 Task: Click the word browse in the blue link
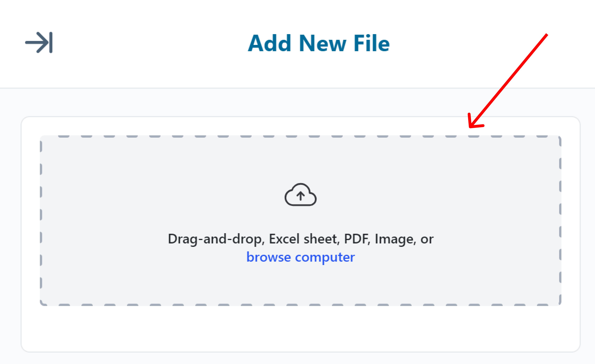coord(268,257)
